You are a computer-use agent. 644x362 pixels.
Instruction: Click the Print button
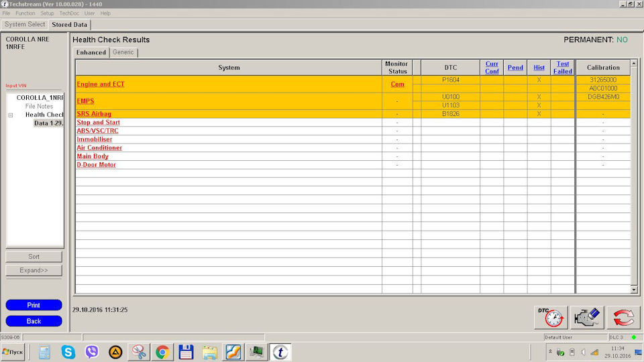coord(34,305)
